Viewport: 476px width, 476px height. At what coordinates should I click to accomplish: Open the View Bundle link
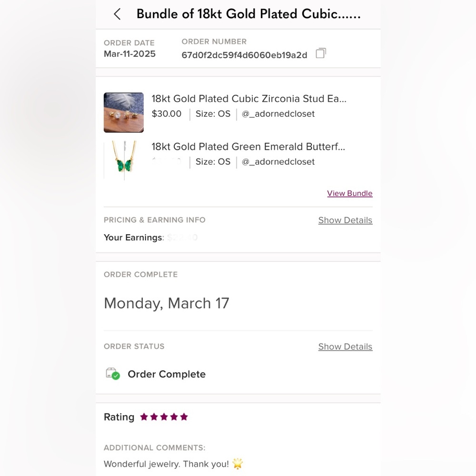pos(349,193)
